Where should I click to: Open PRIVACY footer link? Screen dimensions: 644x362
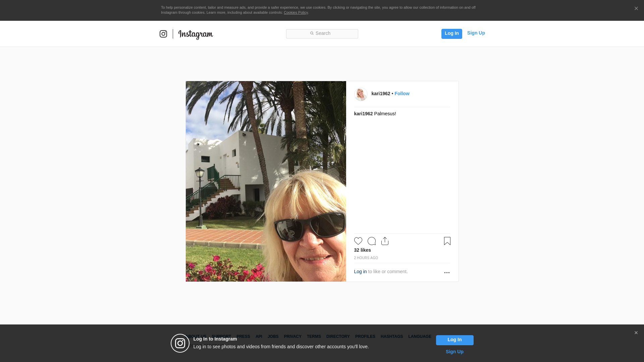point(292,337)
